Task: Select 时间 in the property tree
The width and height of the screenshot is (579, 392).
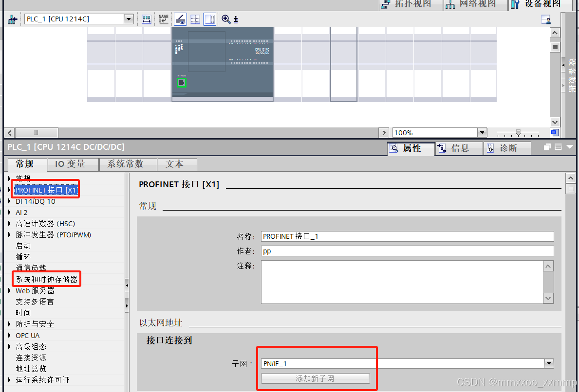Action: tap(23, 313)
